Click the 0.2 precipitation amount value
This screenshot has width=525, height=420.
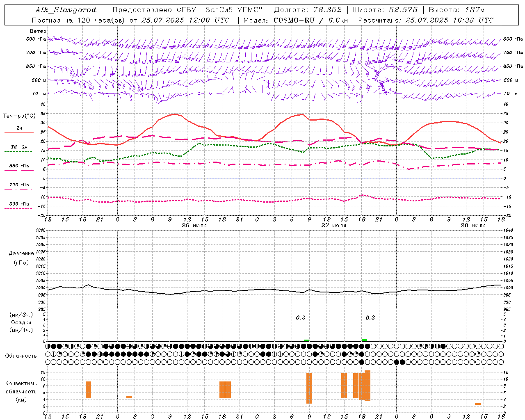301,318
